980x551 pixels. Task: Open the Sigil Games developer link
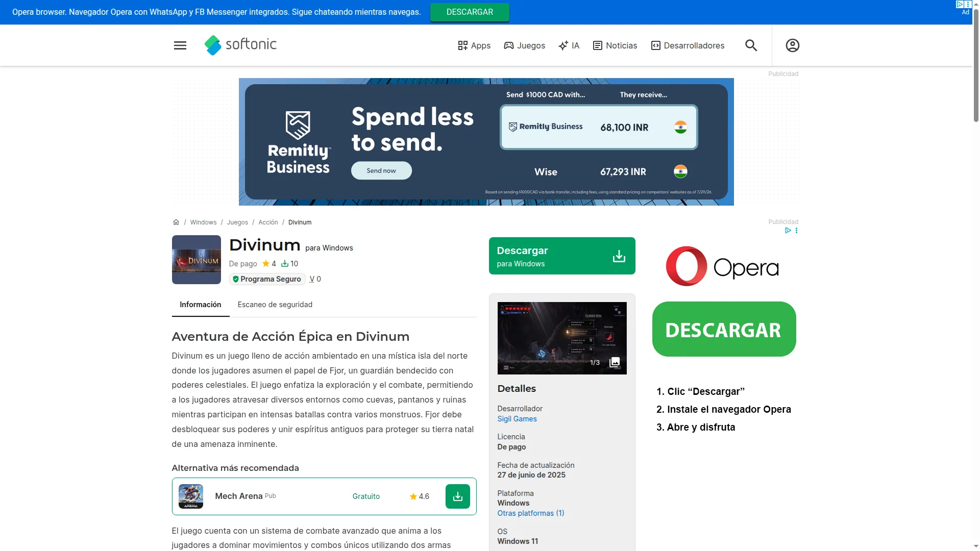point(517,419)
